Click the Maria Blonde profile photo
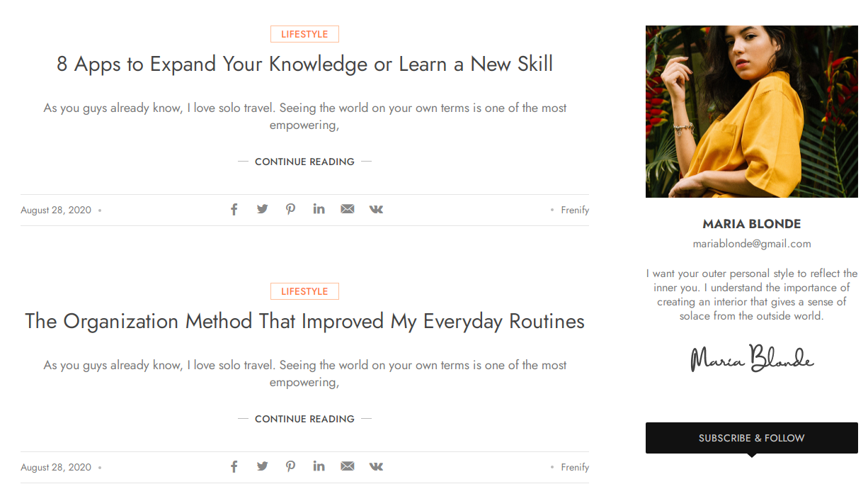 click(751, 112)
